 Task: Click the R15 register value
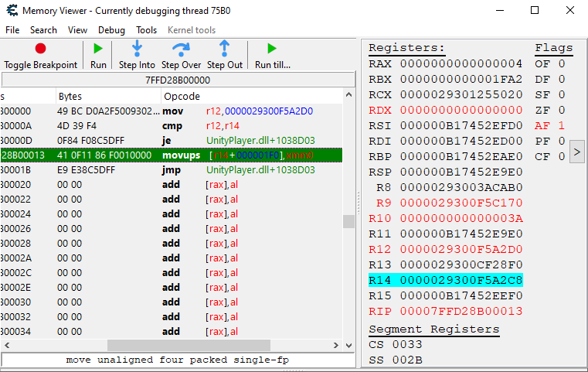pyautogui.click(x=461, y=295)
